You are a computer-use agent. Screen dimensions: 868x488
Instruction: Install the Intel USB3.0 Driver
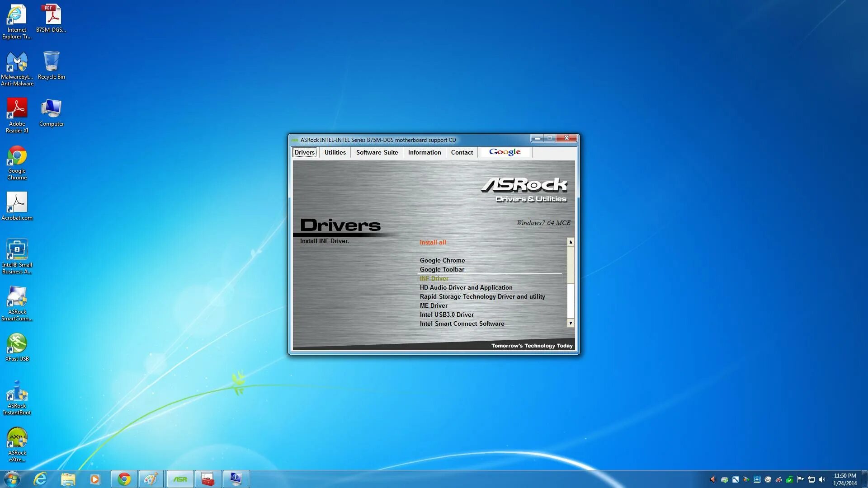coord(447,314)
